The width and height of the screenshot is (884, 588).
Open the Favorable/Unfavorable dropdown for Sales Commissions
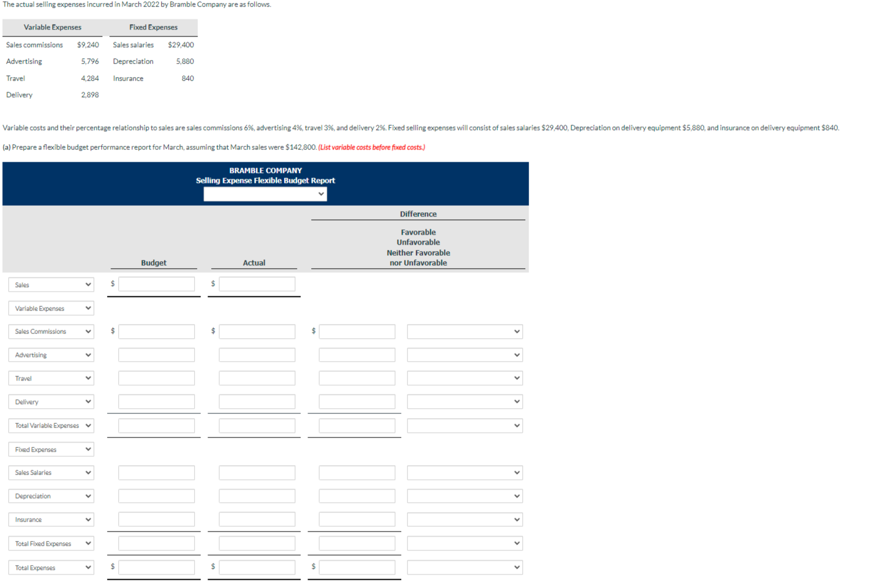point(464,331)
